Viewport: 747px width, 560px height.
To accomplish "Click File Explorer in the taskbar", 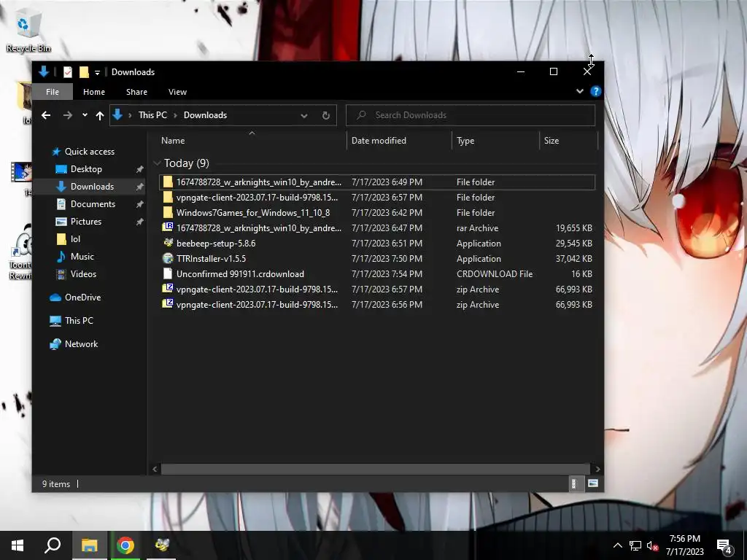I will (x=89, y=545).
